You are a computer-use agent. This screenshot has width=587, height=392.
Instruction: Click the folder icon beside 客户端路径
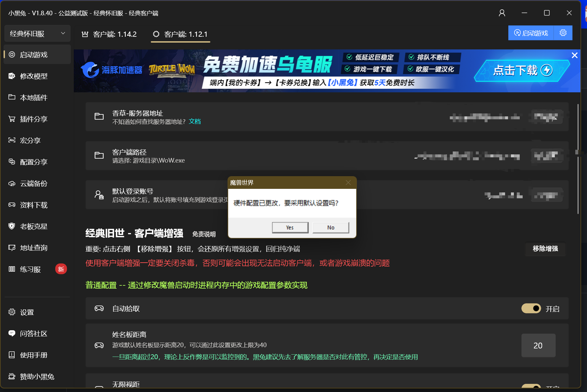(x=99, y=155)
